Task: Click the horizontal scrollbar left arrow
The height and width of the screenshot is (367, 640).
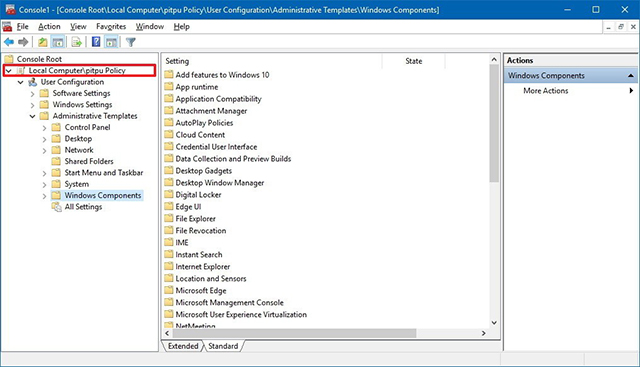Action: point(167,333)
